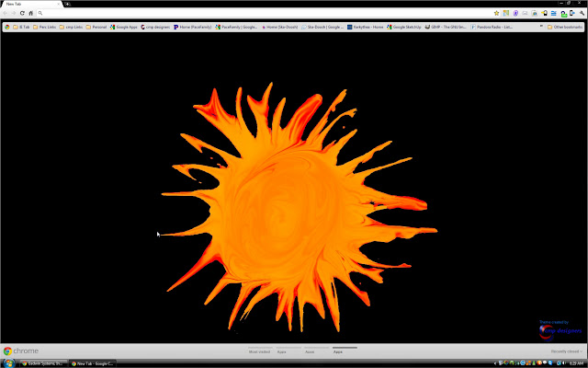This screenshot has height=368, width=588.
Task: Click inside the address bar omnibox
Action: click(x=266, y=13)
